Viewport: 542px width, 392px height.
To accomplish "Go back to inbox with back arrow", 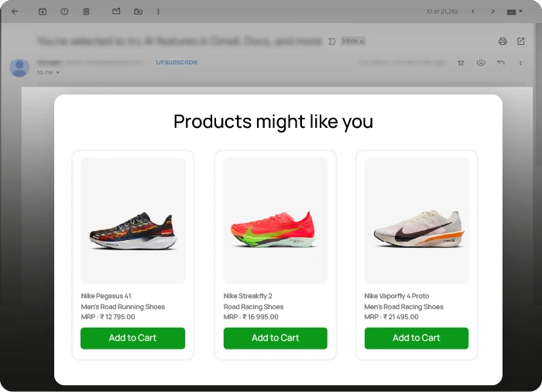I will click(15, 12).
